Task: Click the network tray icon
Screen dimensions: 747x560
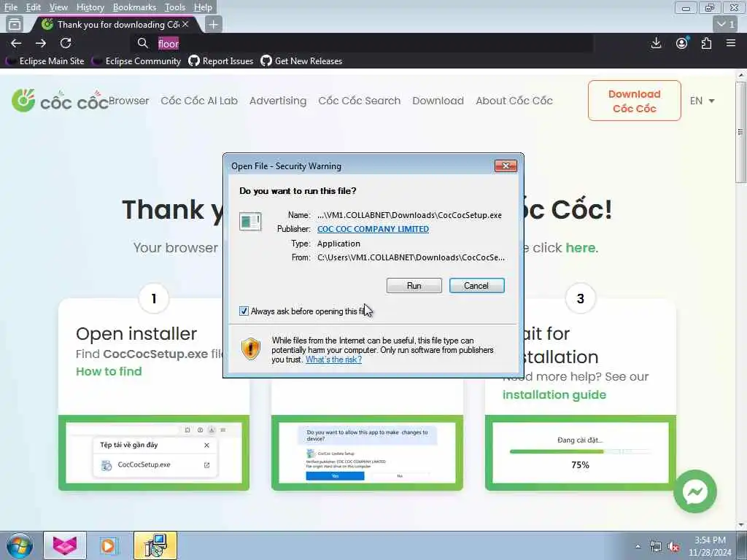Action: pyautogui.click(x=656, y=547)
